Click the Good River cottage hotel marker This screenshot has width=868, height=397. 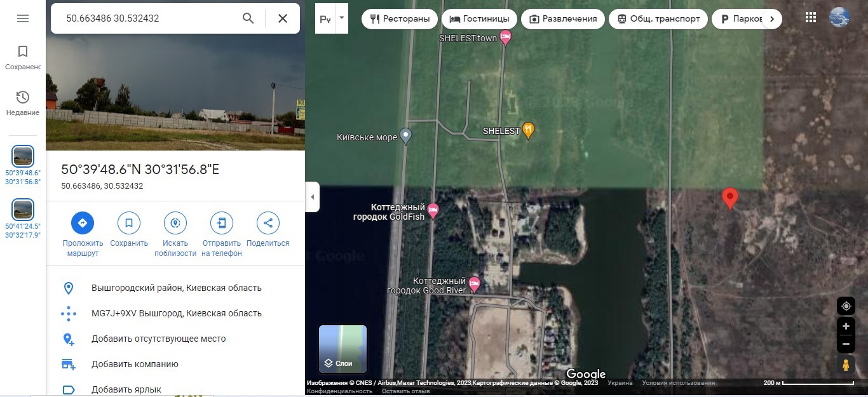(x=474, y=285)
